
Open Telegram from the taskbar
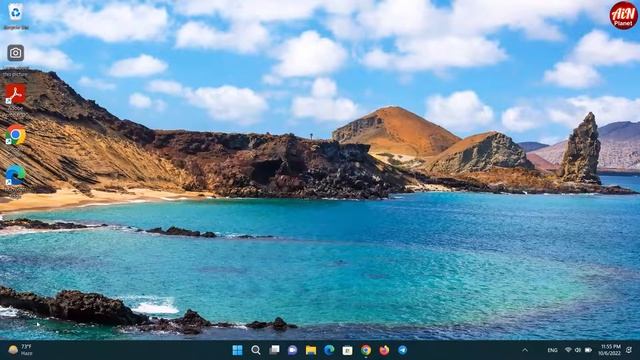402,350
